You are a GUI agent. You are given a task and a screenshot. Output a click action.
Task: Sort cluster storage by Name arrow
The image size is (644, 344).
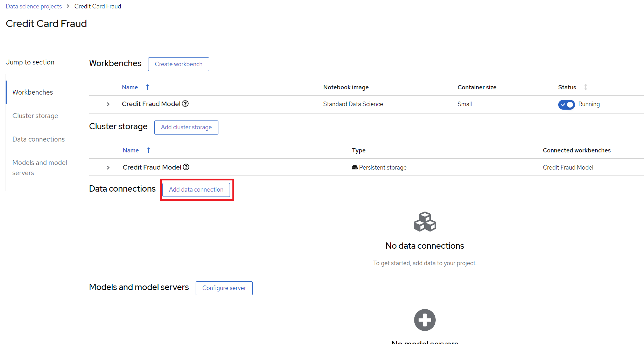pos(149,150)
